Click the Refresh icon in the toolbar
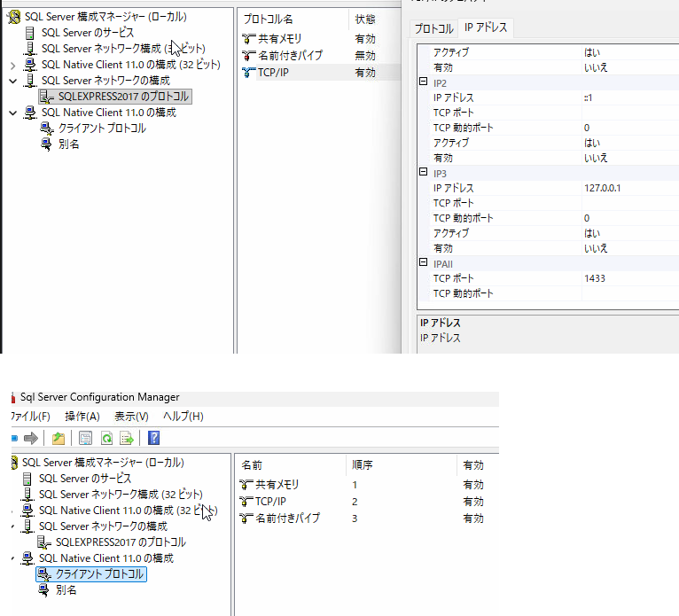The width and height of the screenshot is (679, 616). (106, 438)
